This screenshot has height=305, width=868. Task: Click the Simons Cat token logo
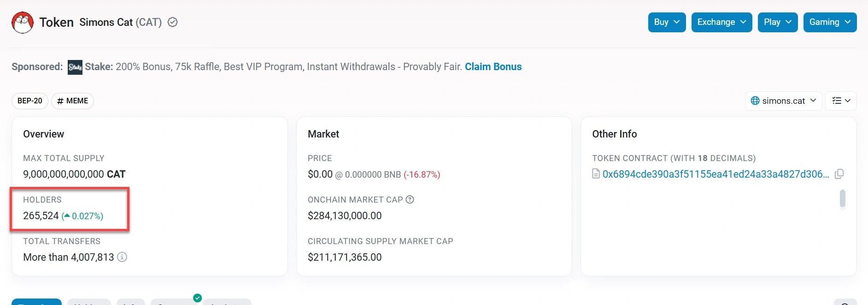click(23, 23)
